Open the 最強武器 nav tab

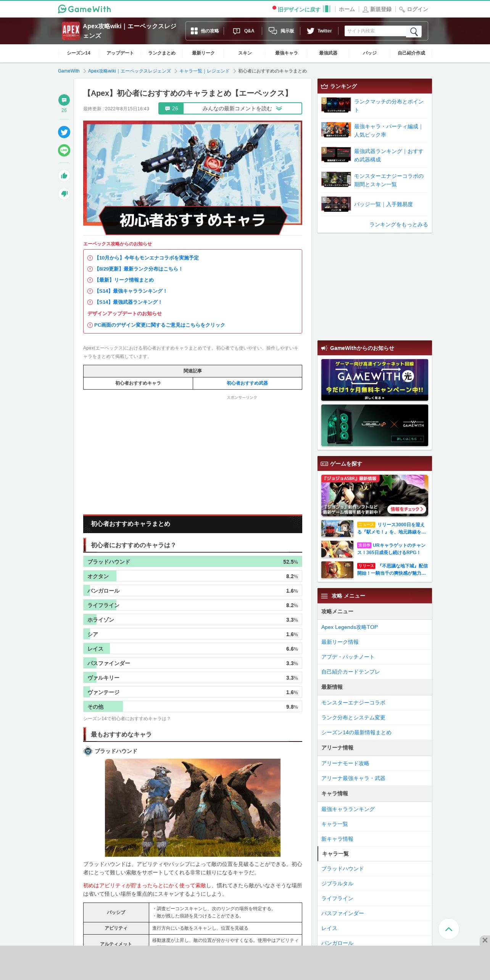point(328,53)
